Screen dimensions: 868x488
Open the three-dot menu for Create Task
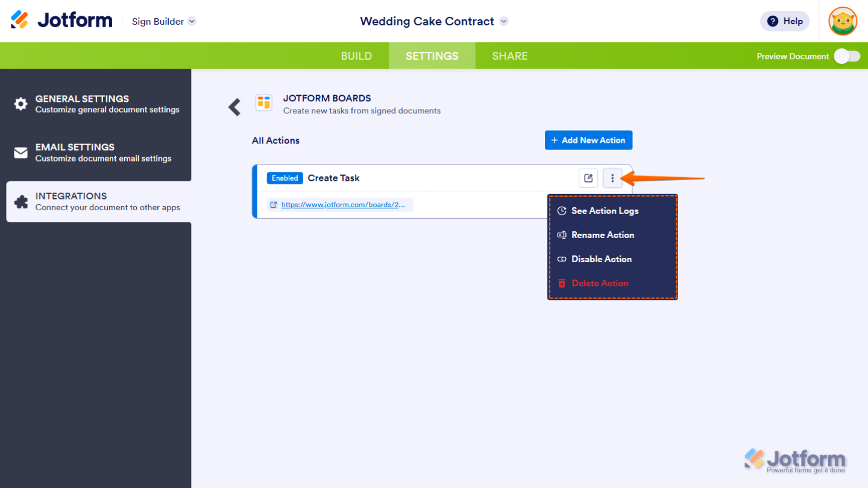[x=612, y=178]
